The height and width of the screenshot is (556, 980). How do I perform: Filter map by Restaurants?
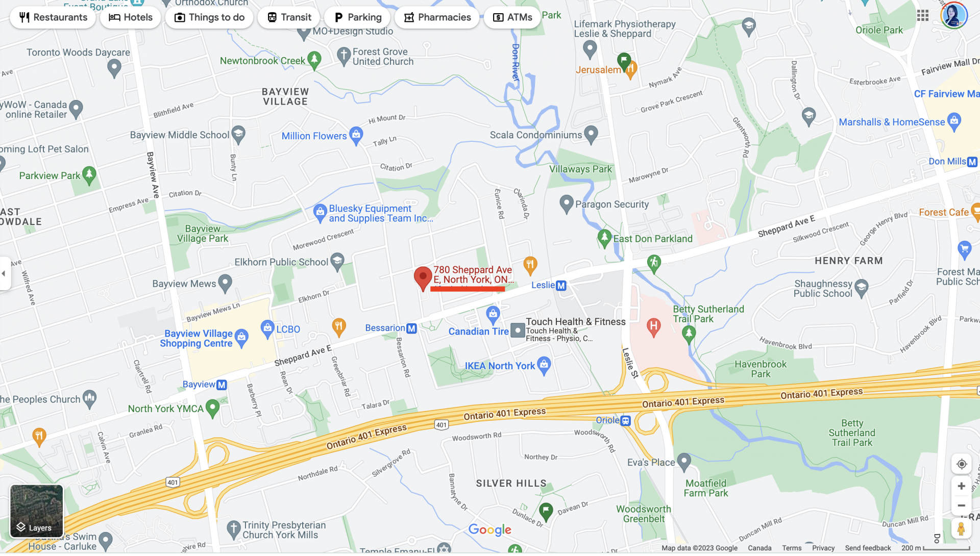tap(53, 17)
